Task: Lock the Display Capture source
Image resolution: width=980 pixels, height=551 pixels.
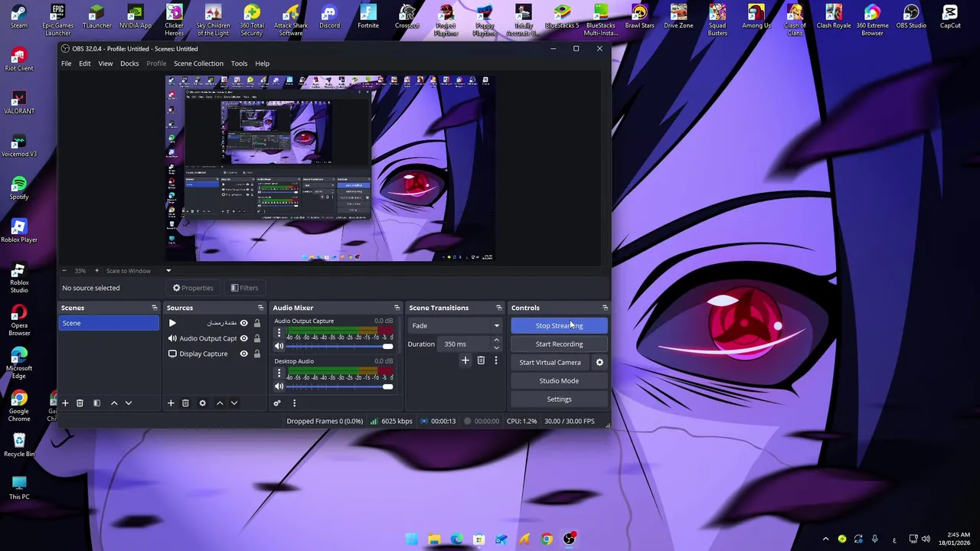Action: [256, 354]
